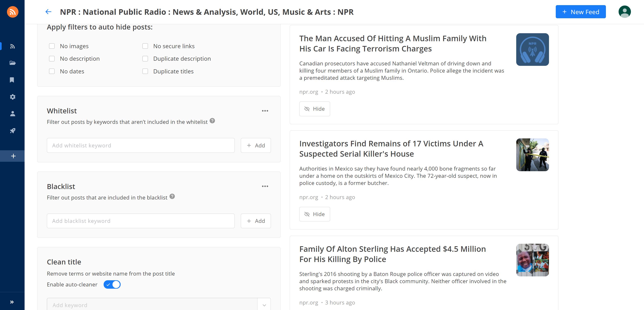Go back using the left arrow

(48, 12)
